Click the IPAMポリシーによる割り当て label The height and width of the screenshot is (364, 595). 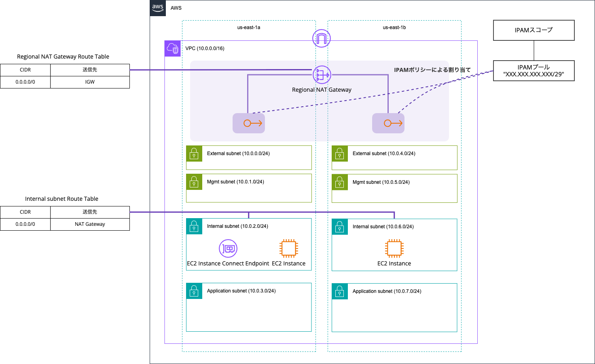(x=432, y=70)
